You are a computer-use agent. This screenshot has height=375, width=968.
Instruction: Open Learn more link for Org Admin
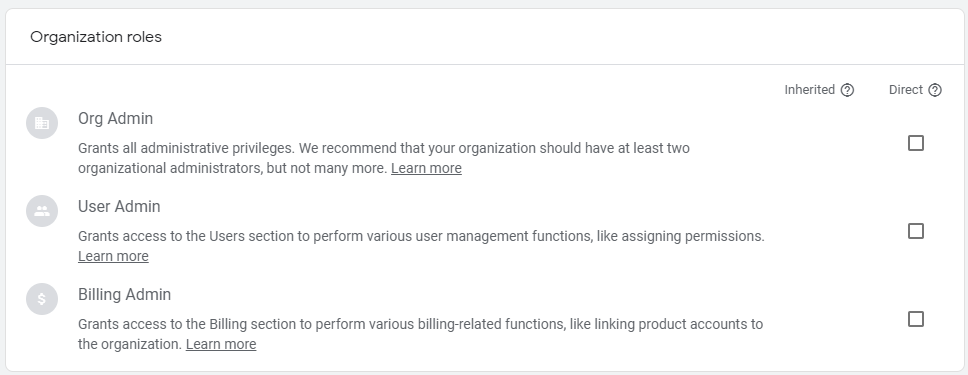click(426, 168)
